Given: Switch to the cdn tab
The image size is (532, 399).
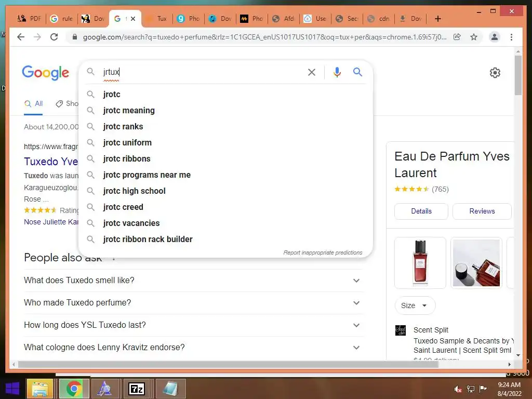Looking at the screenshot, I should coord(379,19).
